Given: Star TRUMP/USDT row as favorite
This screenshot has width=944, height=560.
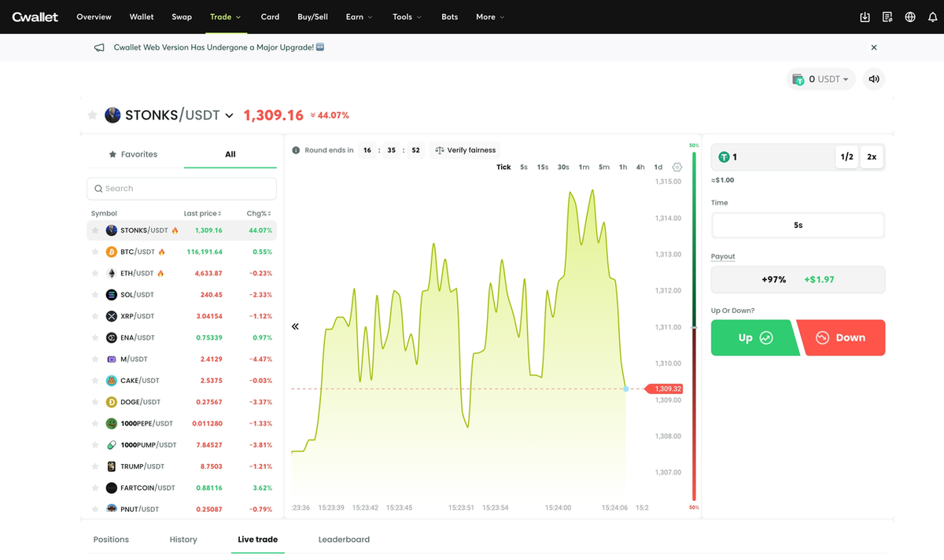Looking at the screenshot, I should pos(95,466).
